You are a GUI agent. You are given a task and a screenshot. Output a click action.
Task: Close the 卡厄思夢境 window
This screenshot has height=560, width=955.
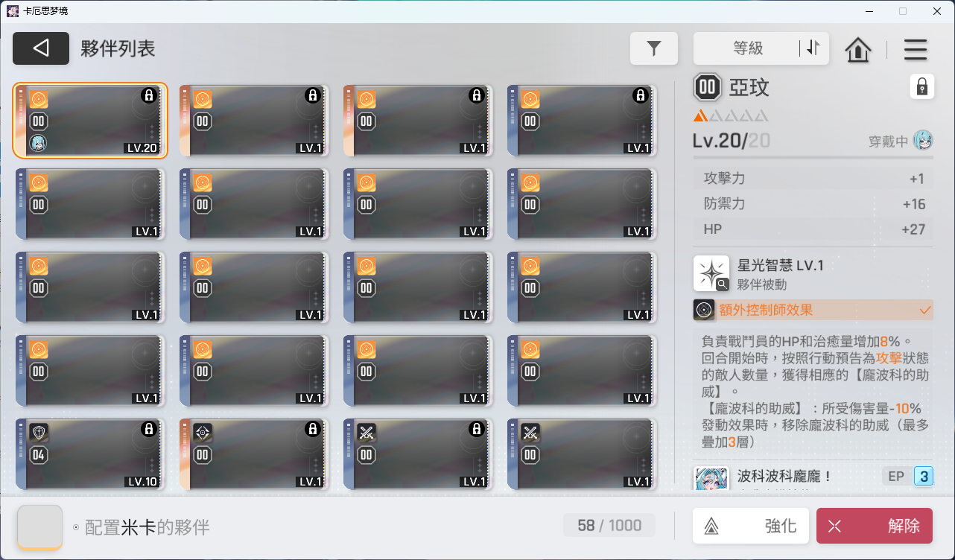click(x=936, y=11)
